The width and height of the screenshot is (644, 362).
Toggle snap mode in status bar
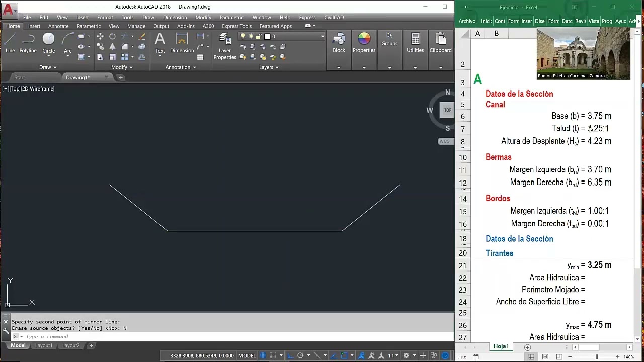(x=273, y=355)
